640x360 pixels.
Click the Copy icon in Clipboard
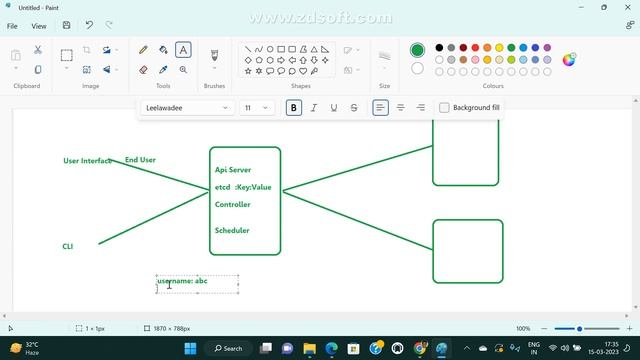38,70
